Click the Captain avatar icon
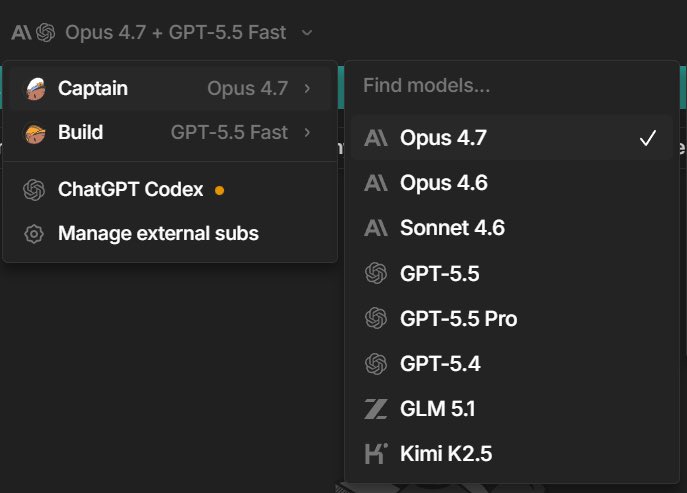Image resolution: width=687 pixels, height=493 pixels. coord(35,89)
